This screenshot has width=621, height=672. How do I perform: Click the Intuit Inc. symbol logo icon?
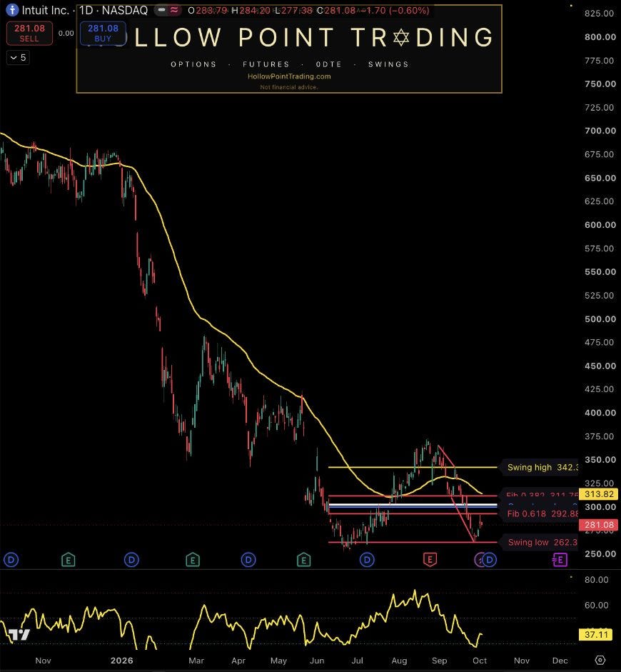[12, 10]
